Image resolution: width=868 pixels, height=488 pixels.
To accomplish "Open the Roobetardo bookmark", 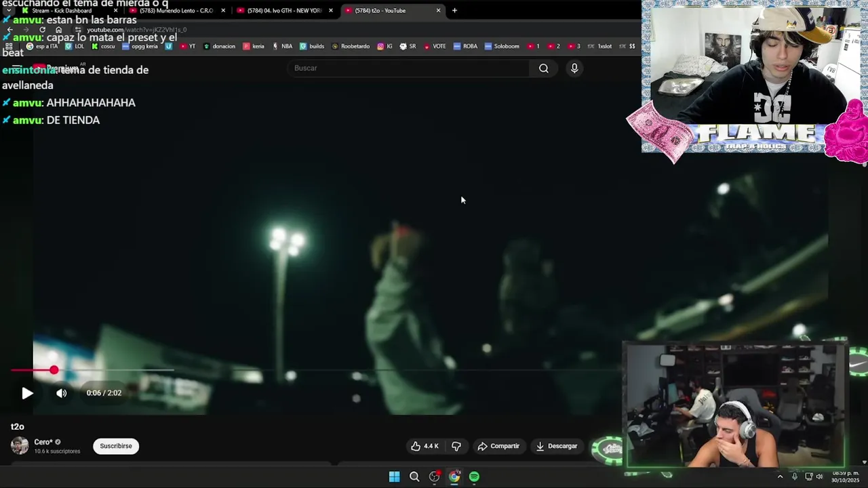I will click(351, 46).
